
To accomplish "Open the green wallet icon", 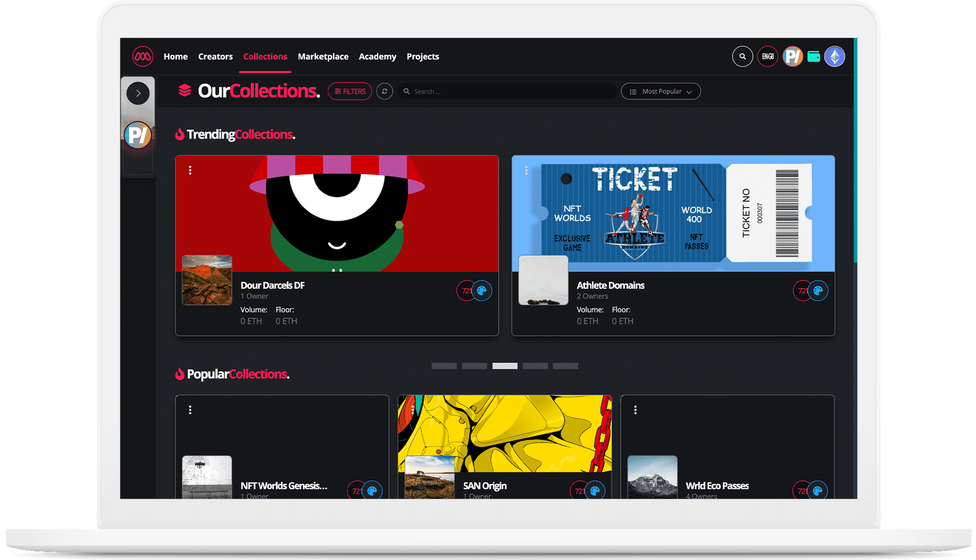I will click(813, 56).
